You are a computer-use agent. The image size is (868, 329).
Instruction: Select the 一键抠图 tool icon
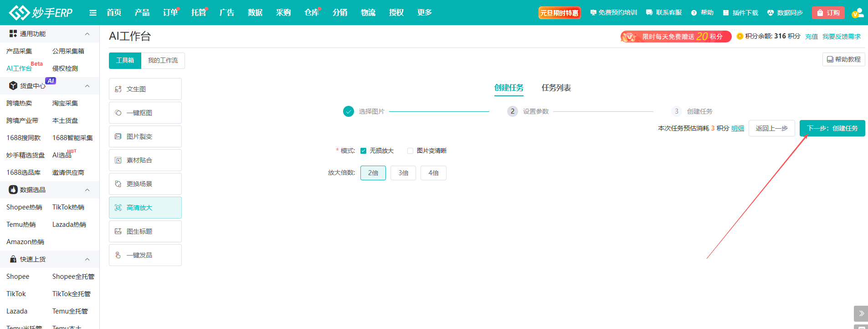click(x=118, y=113)
